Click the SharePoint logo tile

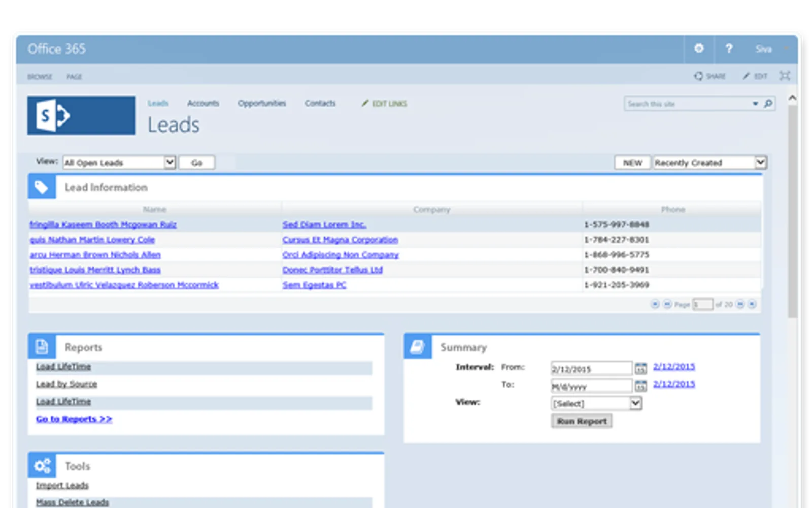pos(81,115)
